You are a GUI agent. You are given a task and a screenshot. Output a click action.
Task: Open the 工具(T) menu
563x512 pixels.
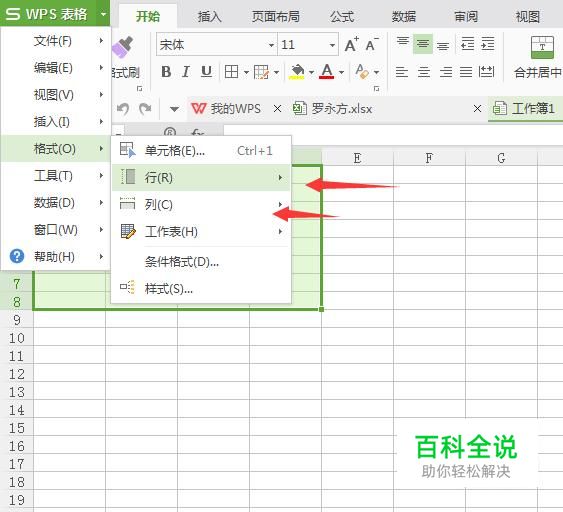pos(55,176)
